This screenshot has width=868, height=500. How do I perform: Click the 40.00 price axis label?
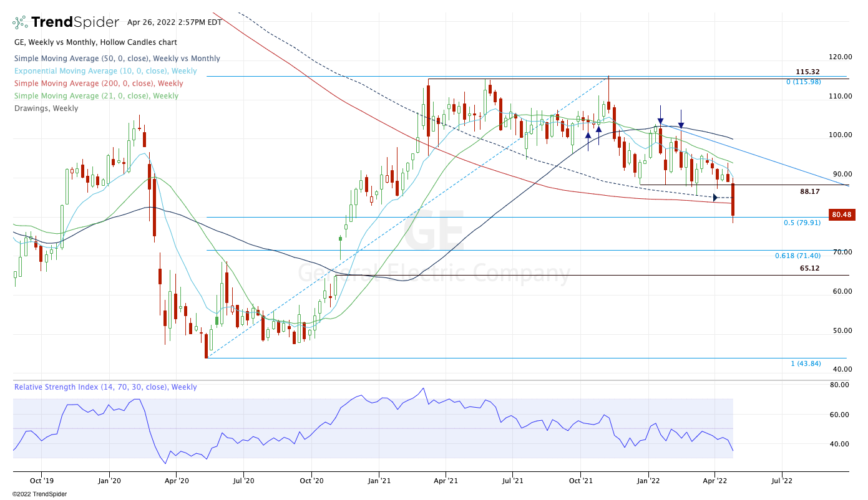[842, 370]
